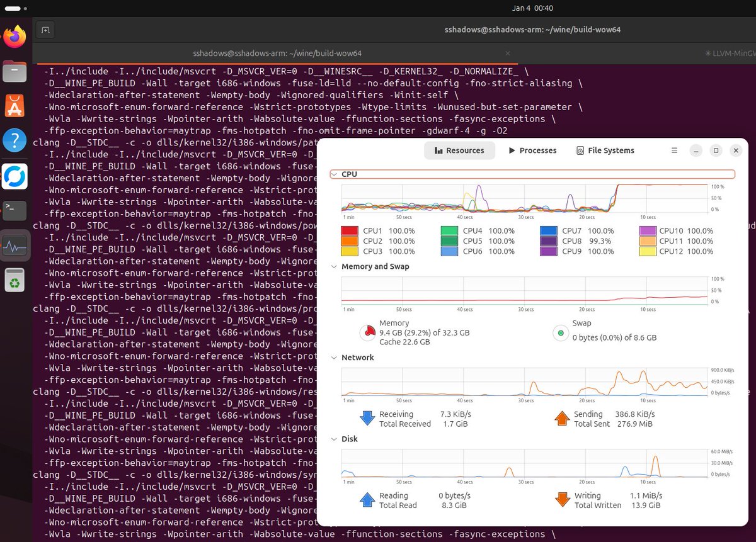Click the Swap green color icon
This screenshot has width=756, height=542.
[x=561, y=332]
